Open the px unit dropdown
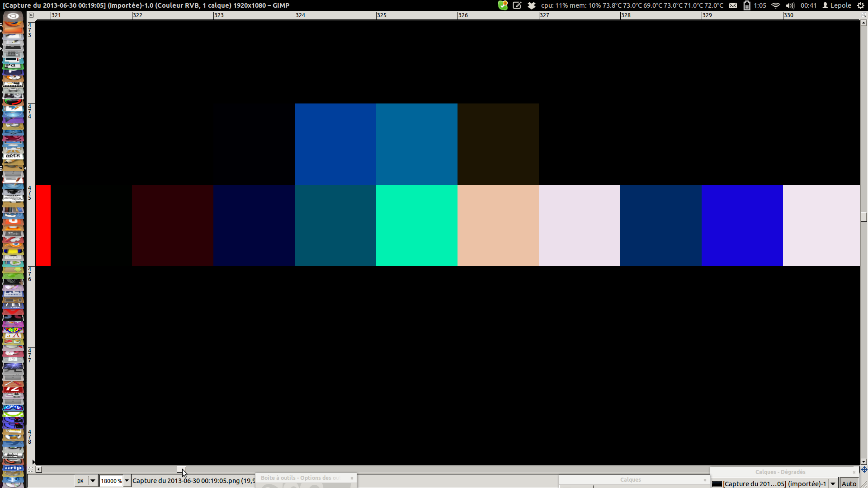 coord(86,481)
